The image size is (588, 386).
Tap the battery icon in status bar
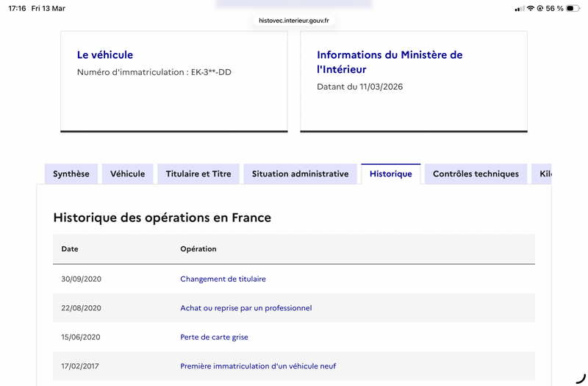[x=573, y=8]
